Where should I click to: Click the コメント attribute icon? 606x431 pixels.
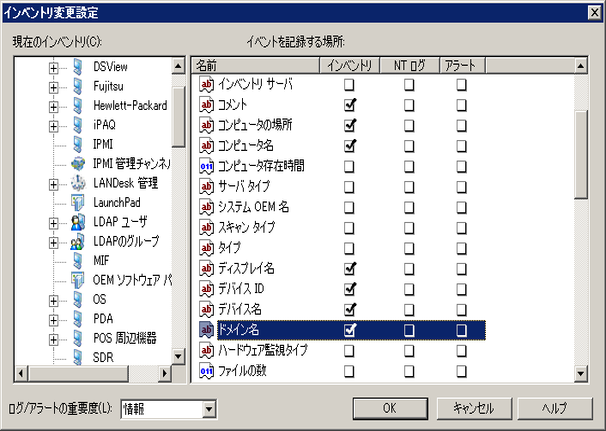pos(206,105)
